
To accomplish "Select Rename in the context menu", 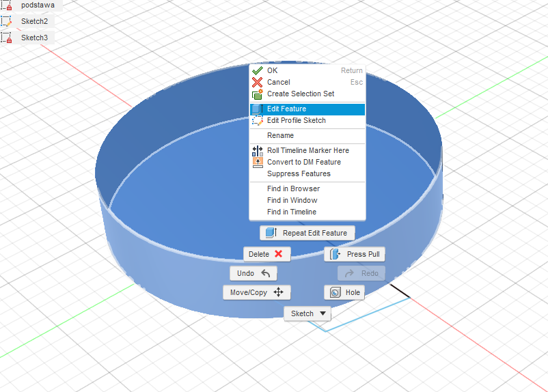I will 280,135.
